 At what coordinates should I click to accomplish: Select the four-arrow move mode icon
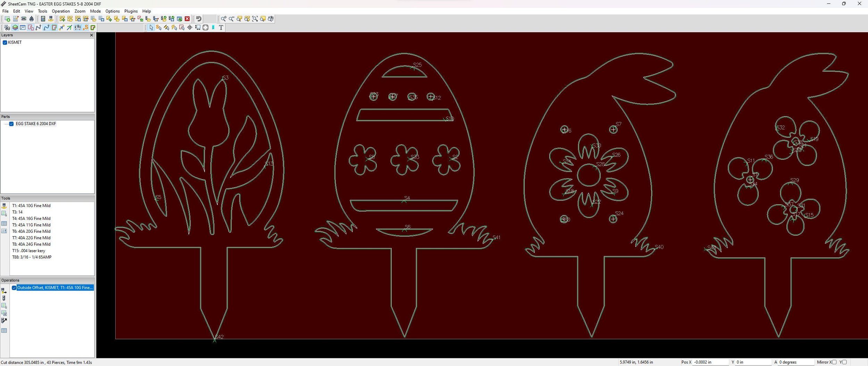point(190,27)
